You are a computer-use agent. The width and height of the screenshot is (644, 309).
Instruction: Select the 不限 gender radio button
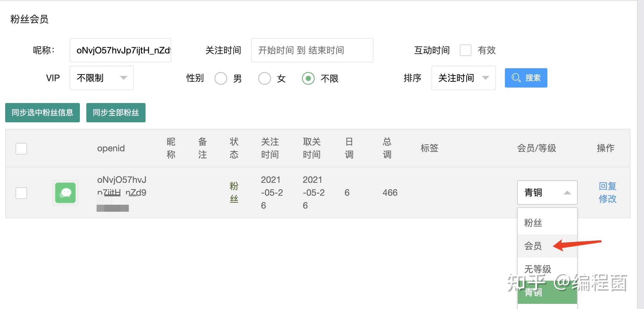(308, 78)
